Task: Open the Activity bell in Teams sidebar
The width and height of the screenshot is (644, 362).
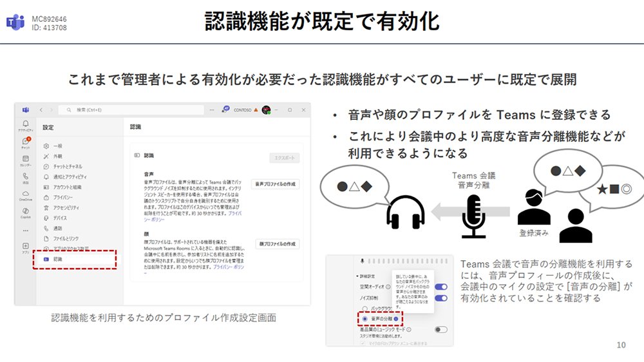Action: point(26,125)
